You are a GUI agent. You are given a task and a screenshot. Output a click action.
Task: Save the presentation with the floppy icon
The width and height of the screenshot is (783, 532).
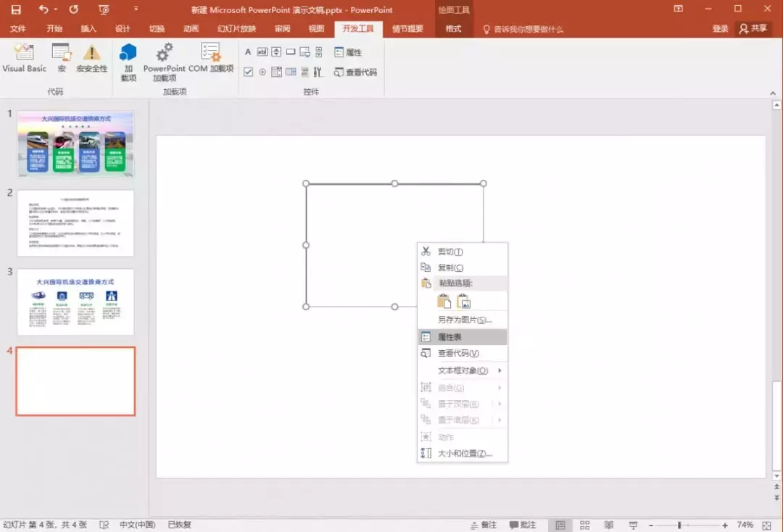(16, 9)
